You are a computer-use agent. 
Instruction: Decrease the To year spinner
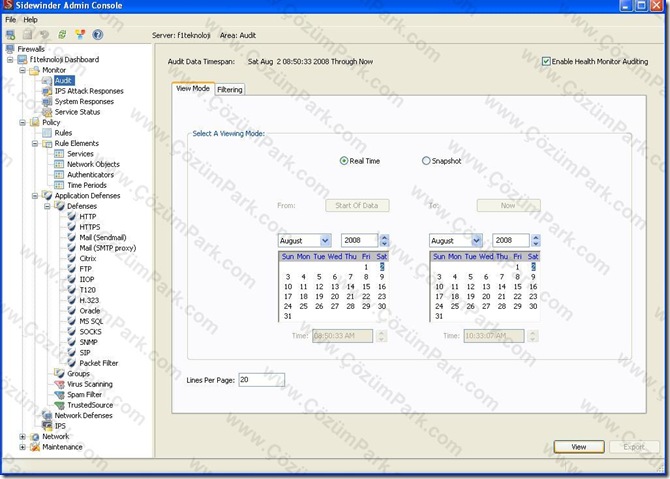[x=535, y=244]
